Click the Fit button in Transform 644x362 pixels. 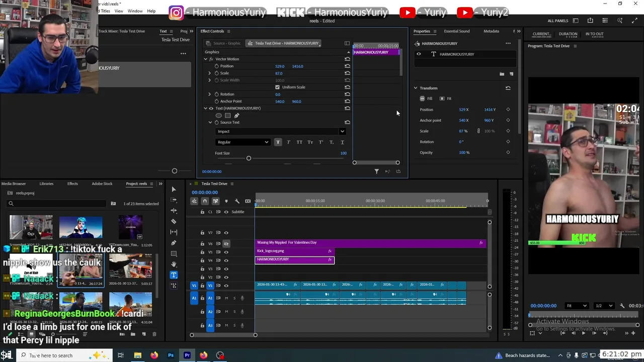(x=445, y=99)
